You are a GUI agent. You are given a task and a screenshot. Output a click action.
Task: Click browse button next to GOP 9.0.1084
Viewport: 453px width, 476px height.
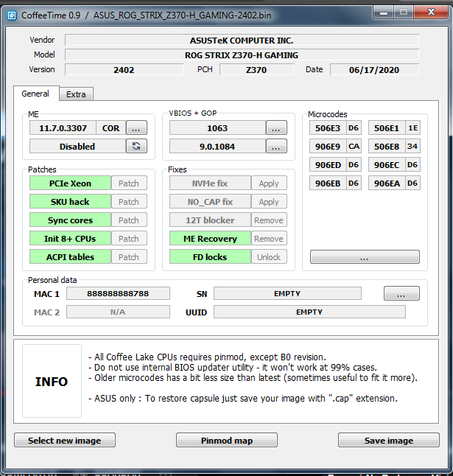[x=276, y=146]
